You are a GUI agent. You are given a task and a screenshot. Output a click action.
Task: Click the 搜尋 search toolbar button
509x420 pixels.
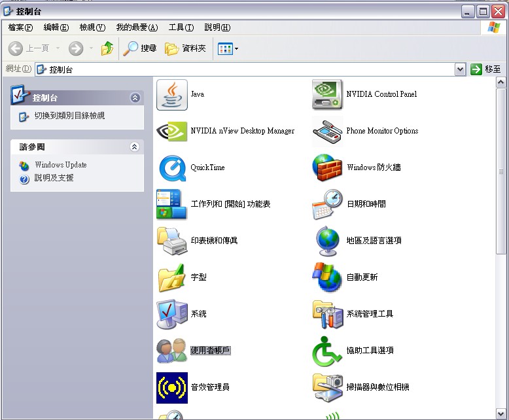coord(139,48)
